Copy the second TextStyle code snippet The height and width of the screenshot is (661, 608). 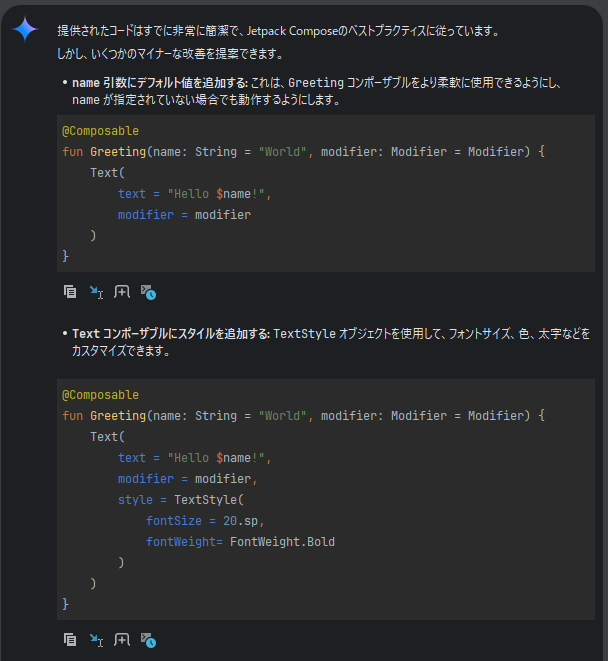(70, 639)
